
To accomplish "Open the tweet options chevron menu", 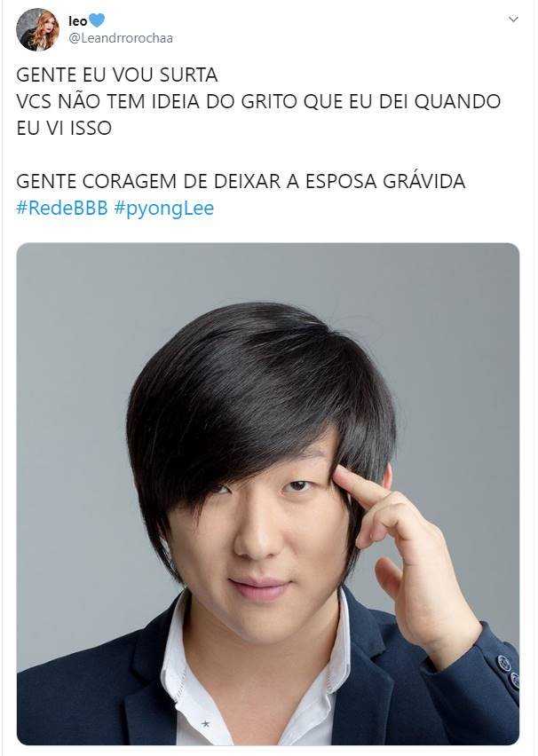I will 513,20.
